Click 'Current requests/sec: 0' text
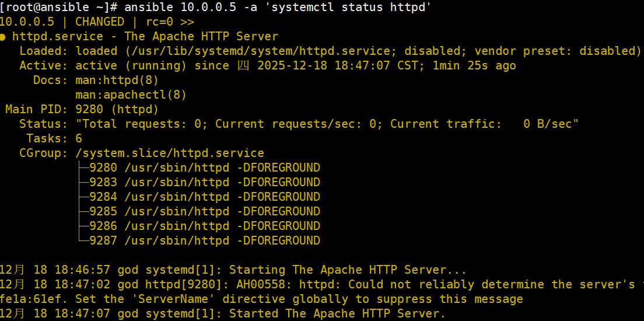 coord(296,124)
